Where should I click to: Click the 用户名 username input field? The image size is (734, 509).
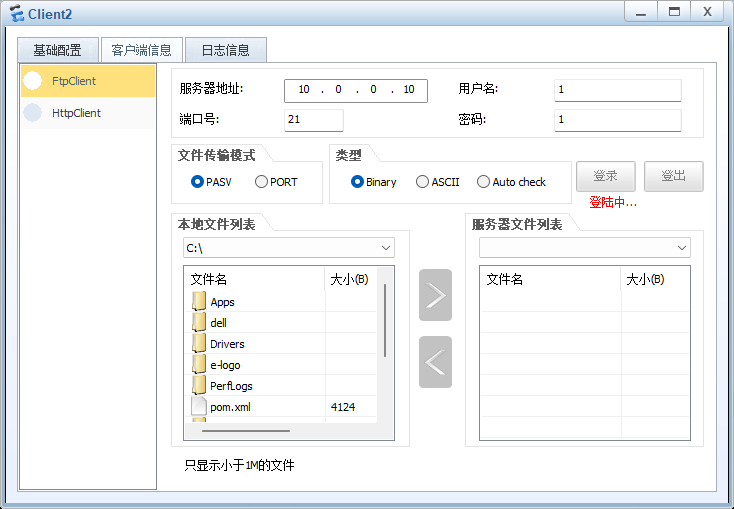click(x=617, y=90)
